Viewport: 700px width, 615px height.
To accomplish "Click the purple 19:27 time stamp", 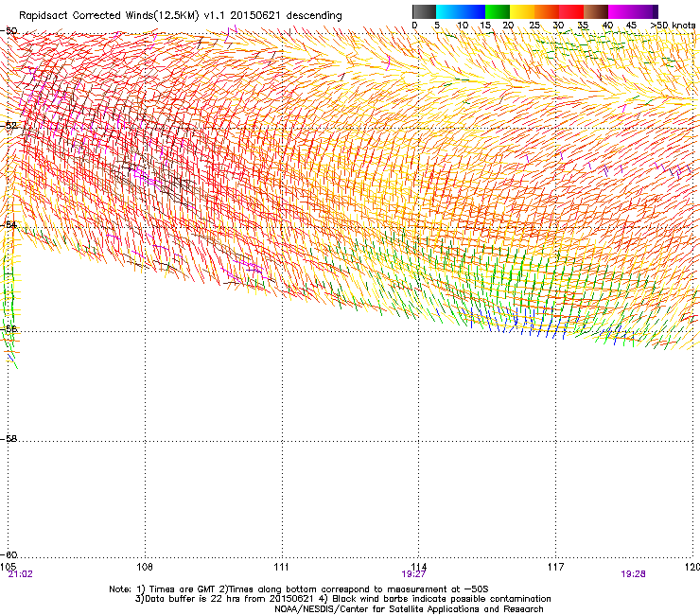I will [x=413, y=574].
